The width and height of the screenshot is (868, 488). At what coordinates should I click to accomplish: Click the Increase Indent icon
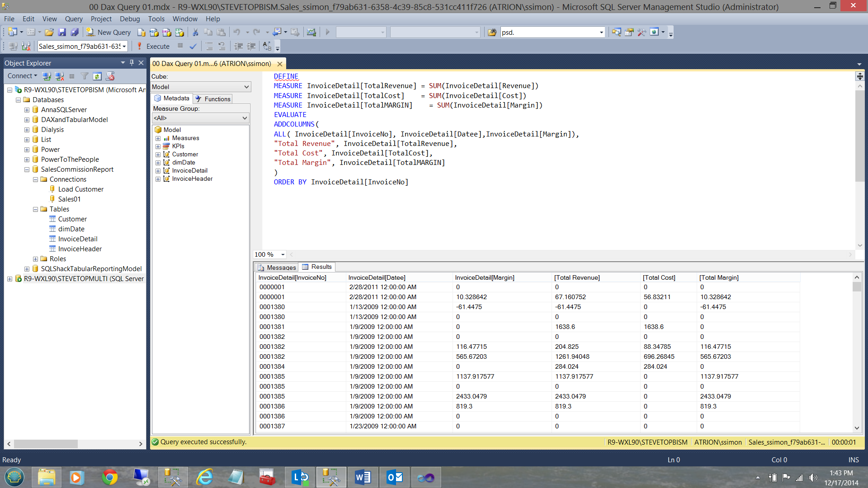click(251, 46)
